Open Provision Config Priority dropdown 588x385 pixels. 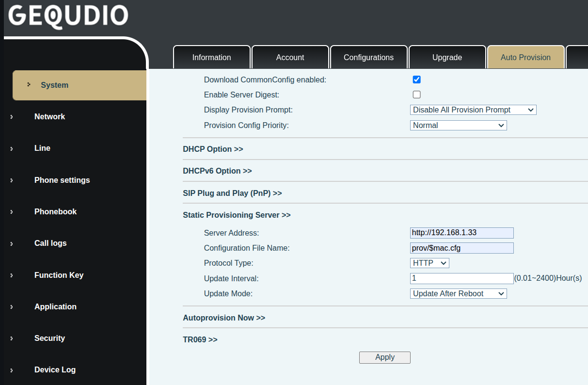click(458, 126)
